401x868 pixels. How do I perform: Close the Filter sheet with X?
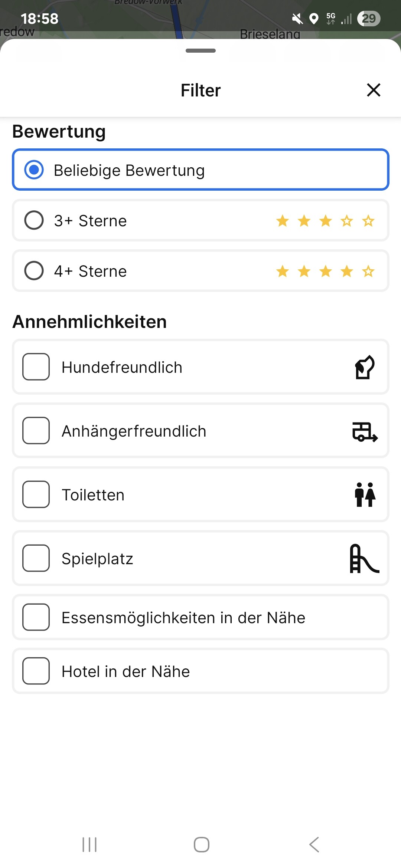374,90
